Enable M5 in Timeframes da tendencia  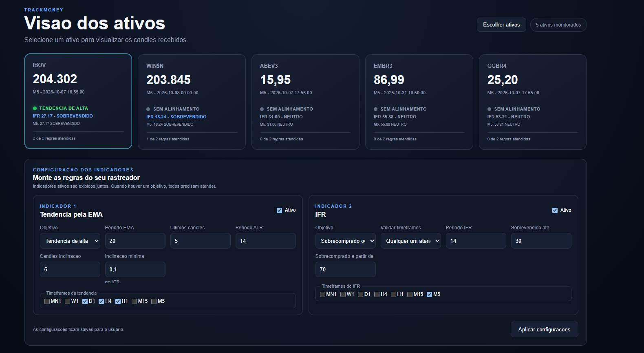[x=154, y=301]
